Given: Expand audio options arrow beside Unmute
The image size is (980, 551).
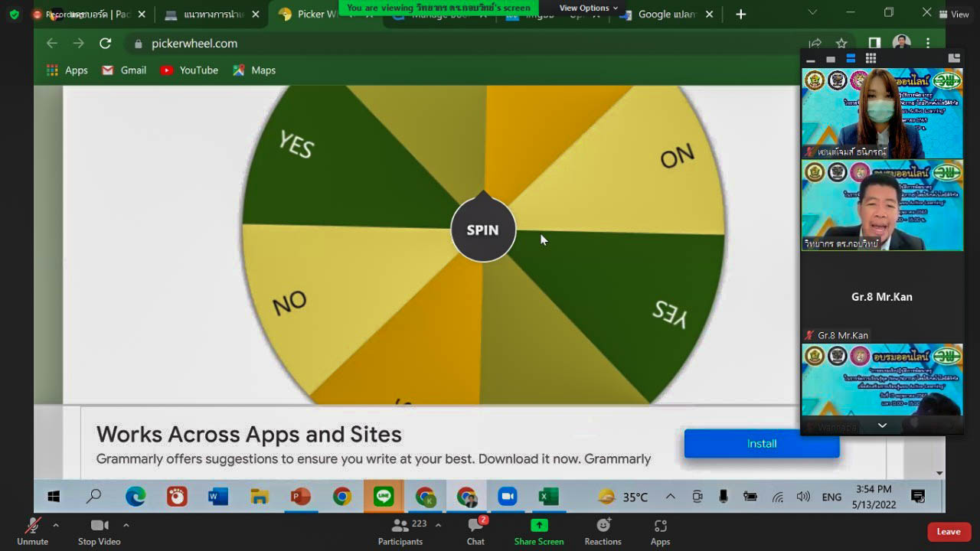Looking at the screenshot, I should 55,525.
